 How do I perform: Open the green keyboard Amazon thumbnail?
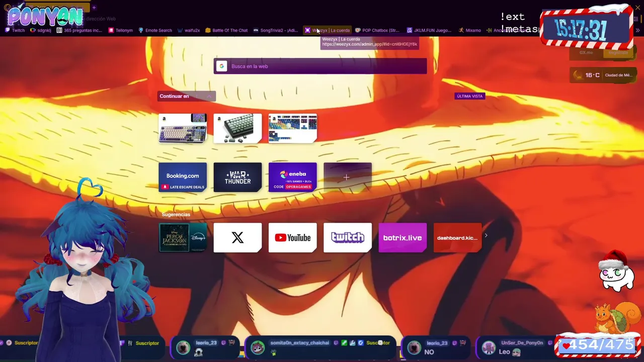pos(237,128)
